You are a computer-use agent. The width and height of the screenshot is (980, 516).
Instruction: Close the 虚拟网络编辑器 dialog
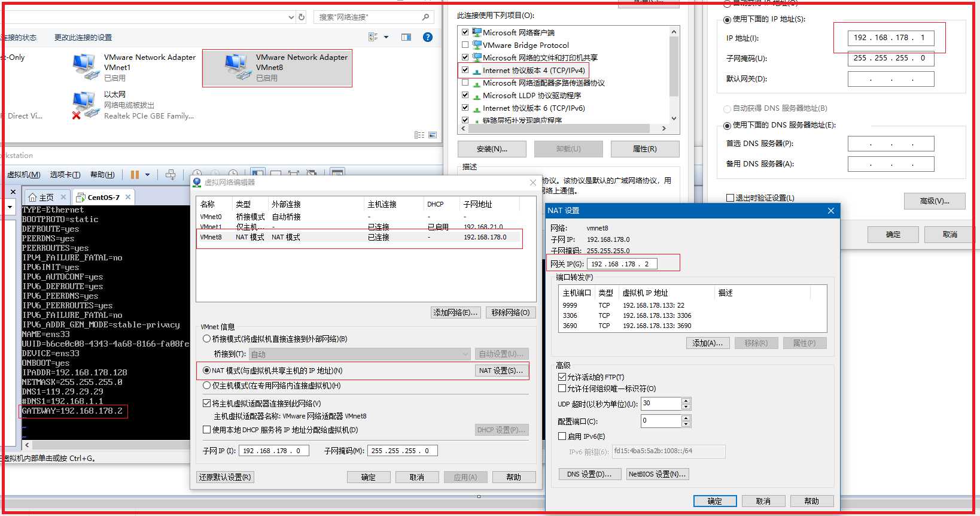533,183
